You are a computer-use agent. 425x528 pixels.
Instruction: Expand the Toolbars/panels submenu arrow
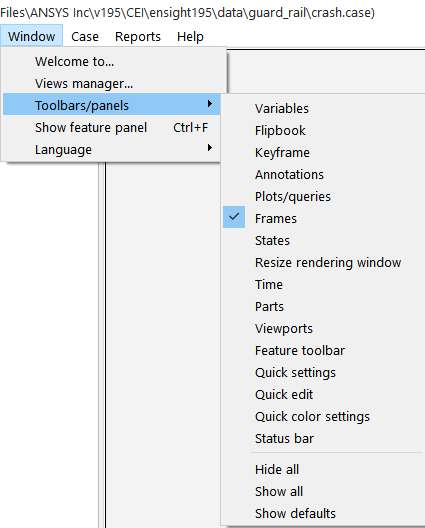pyautogui.click(x=209, y=104)
